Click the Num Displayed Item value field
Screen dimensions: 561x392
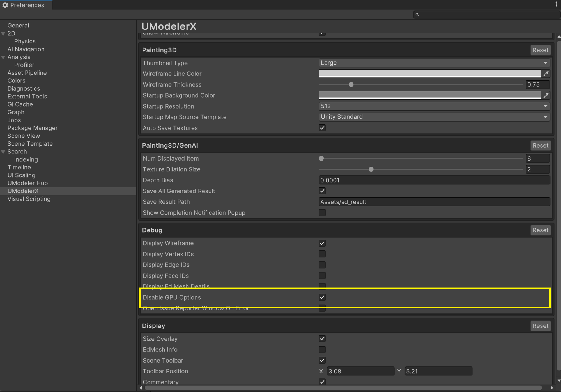pos(538,159)
